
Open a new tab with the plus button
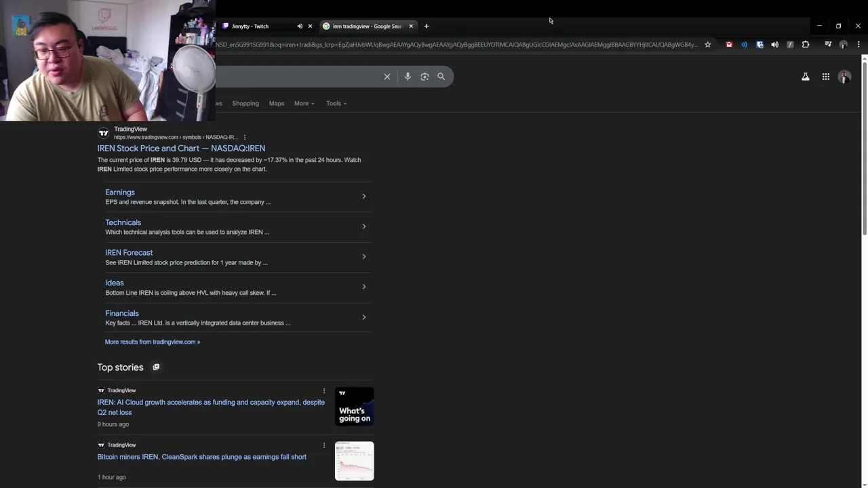tap(427, 26)
